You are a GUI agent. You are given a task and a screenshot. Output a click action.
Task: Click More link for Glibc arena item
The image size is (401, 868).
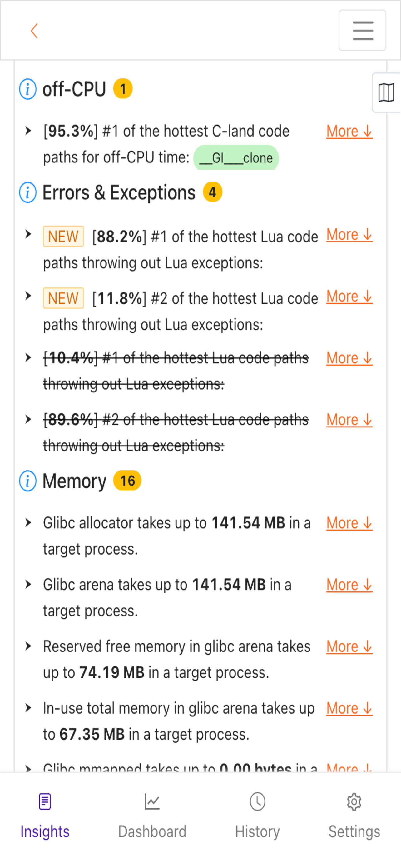[349, 585]
